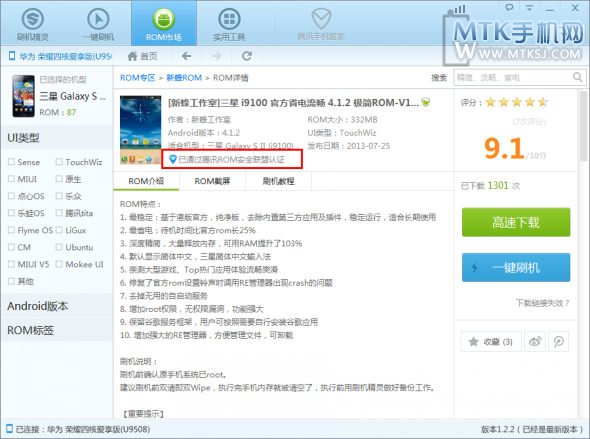The height and width of the screenshot is (439, 590).
Task: Check the LiGux checkbox
Action: pyautogui.click(x=59, y=230)
